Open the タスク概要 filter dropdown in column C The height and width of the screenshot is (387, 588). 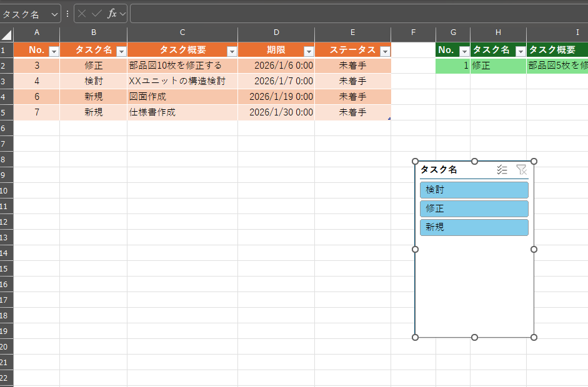click(x=231, y=51)
